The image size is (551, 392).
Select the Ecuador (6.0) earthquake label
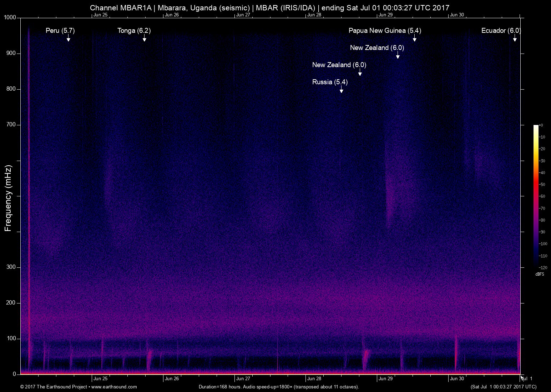501,31
